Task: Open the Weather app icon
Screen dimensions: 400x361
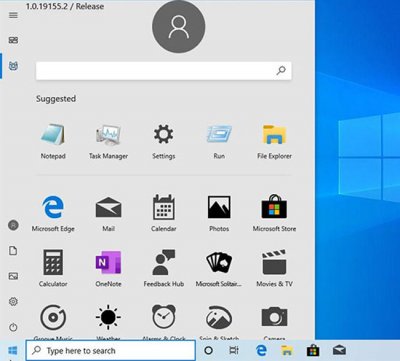Action: (108, 317)
